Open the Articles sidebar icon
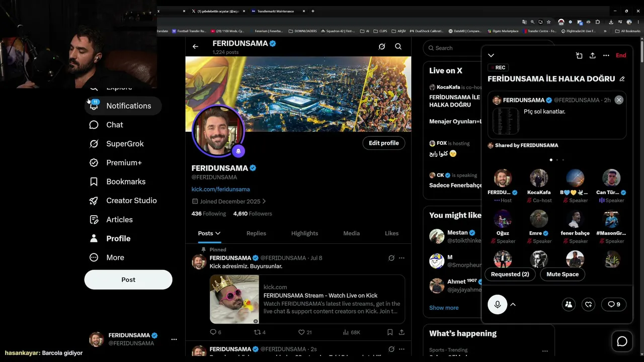Viewport: 644px width, 362px height. click(94, 220)
